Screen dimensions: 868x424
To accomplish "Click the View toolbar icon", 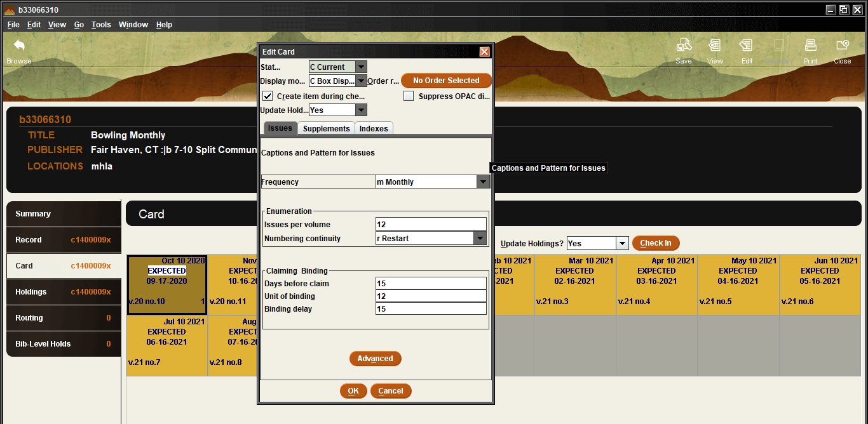I will (715, 46).
